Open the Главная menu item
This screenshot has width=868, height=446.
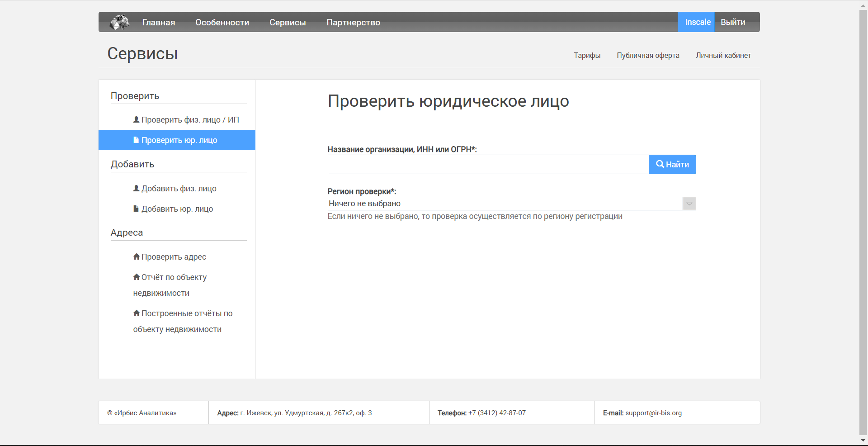159,22
